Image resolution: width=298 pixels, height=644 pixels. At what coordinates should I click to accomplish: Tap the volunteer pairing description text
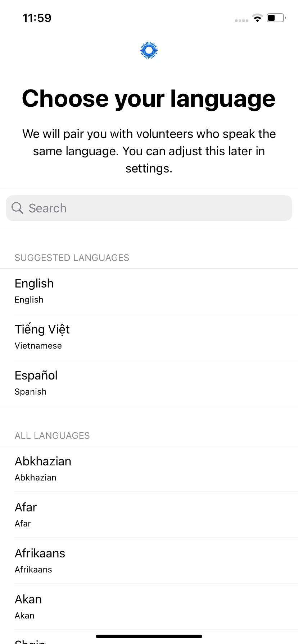coord(149,151)
